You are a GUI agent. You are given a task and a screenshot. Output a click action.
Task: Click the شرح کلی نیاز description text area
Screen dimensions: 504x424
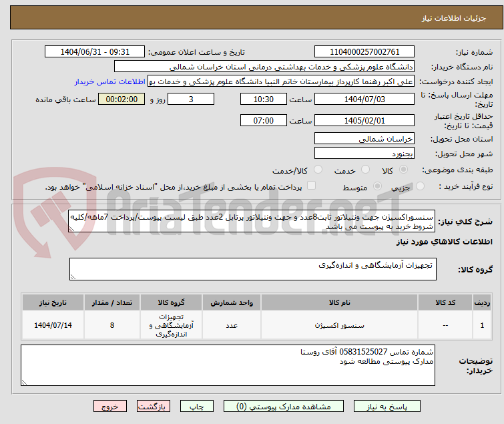(252, 221)
